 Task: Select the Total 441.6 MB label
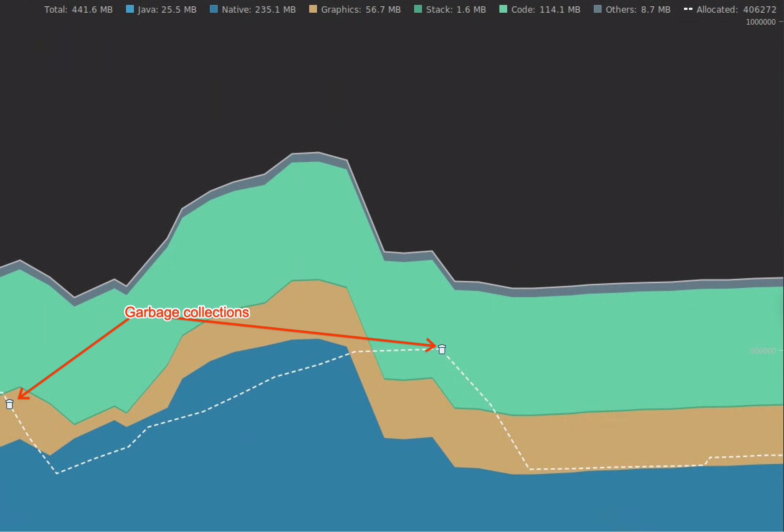(78, 10)
